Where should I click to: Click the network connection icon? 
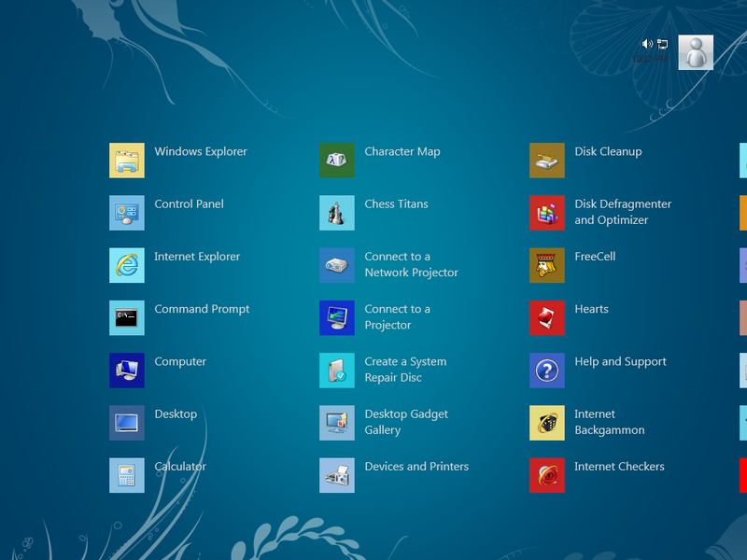[x=662, y=44]
